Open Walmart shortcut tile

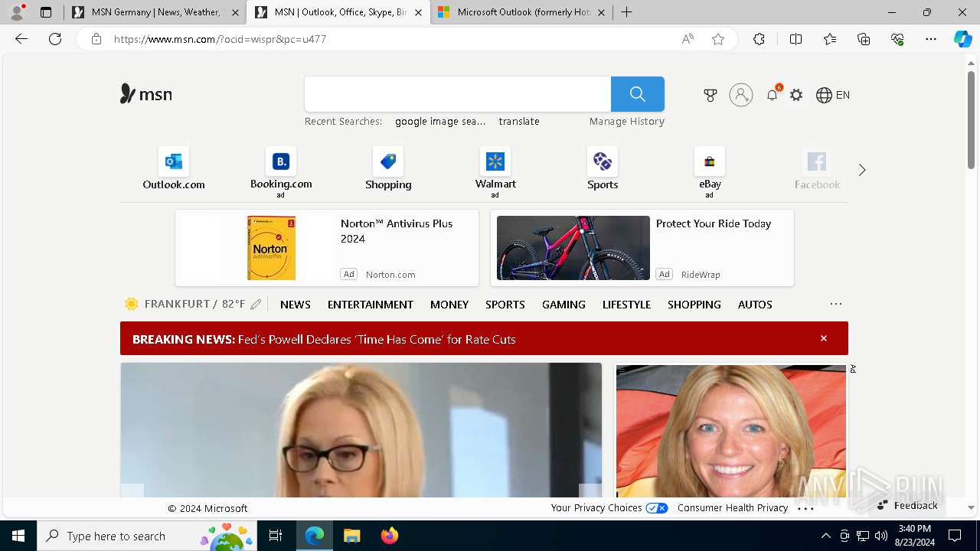pyautogui.click(x=495, y=172)
